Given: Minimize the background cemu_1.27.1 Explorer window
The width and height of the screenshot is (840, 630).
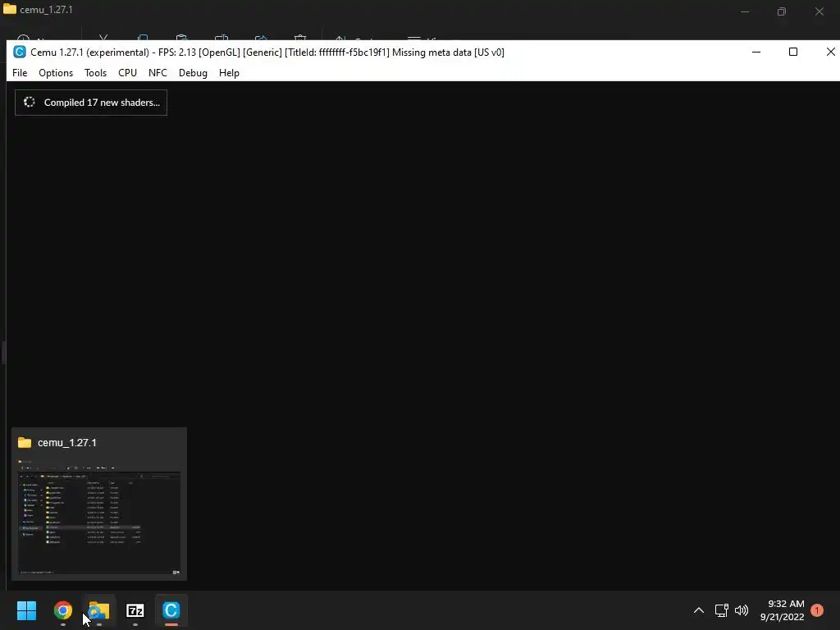Looking at the screenshot, I should (745, 11).
